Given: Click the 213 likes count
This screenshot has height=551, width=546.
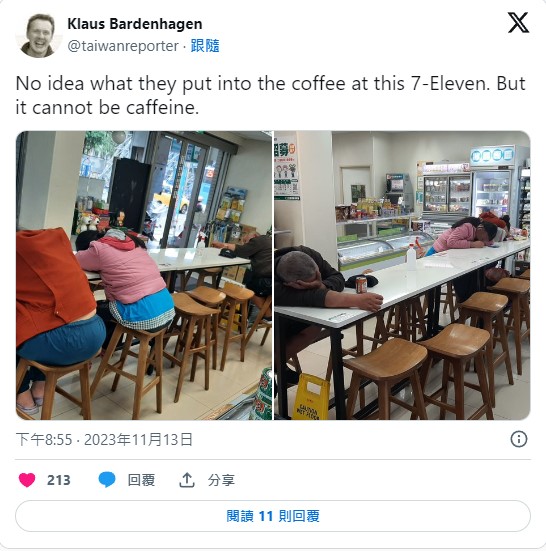Looking at the screenshot, I should coord(59,480).
